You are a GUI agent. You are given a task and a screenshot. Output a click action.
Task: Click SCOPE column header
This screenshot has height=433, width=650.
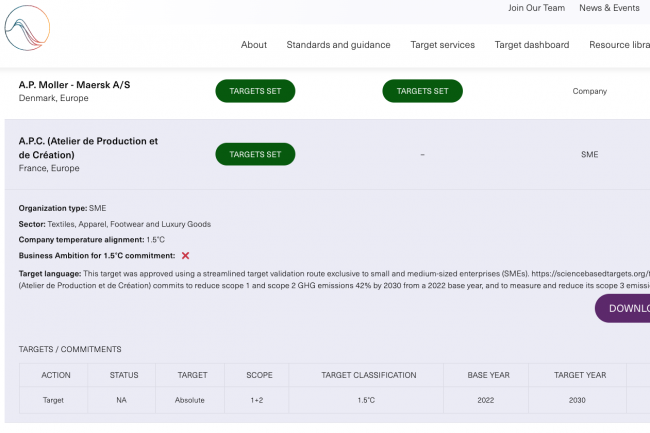260,375
